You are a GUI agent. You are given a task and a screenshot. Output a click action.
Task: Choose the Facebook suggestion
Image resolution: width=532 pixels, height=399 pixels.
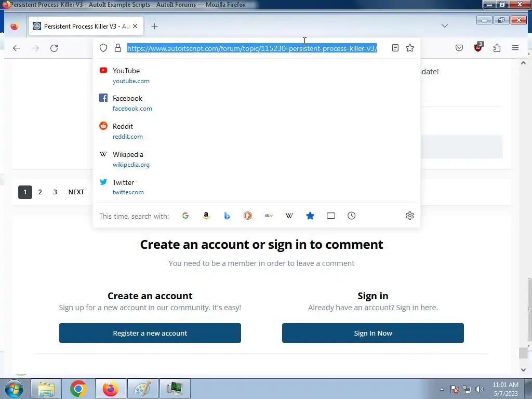256,103
